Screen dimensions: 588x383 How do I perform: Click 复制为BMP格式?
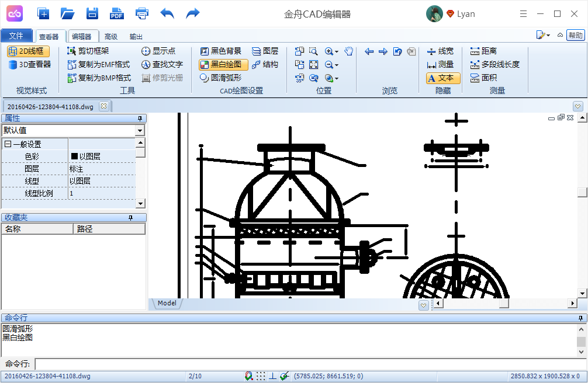(99, 78)
